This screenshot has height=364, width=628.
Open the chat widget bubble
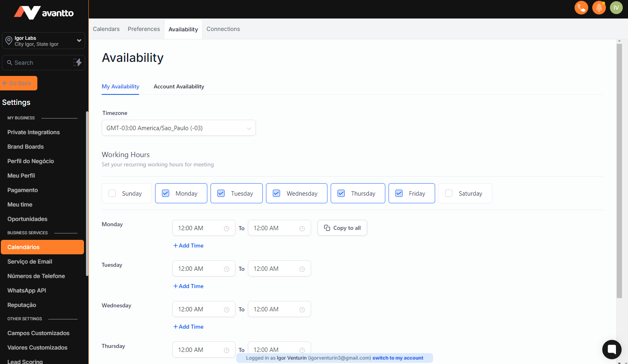(612, 349)
